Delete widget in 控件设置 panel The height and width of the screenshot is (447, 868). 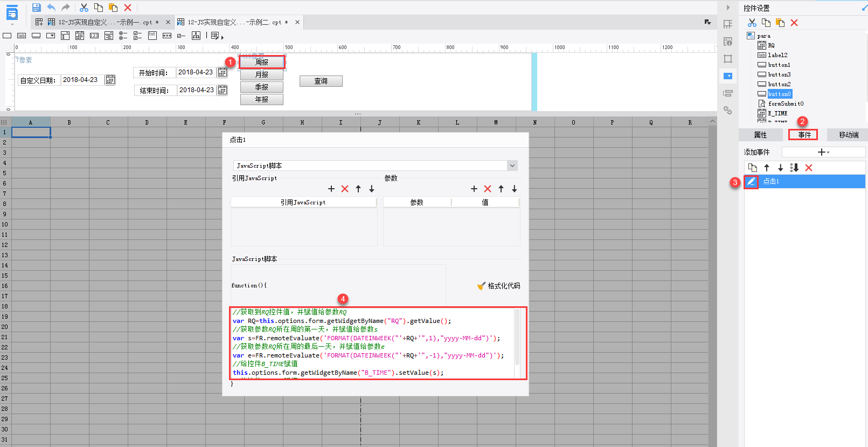click(794, 23)
